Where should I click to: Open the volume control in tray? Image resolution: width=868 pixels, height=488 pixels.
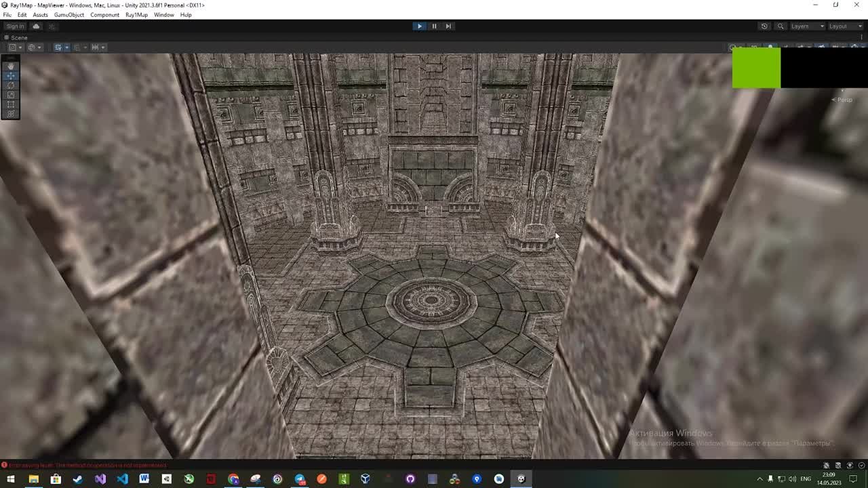tap(791, 479)
